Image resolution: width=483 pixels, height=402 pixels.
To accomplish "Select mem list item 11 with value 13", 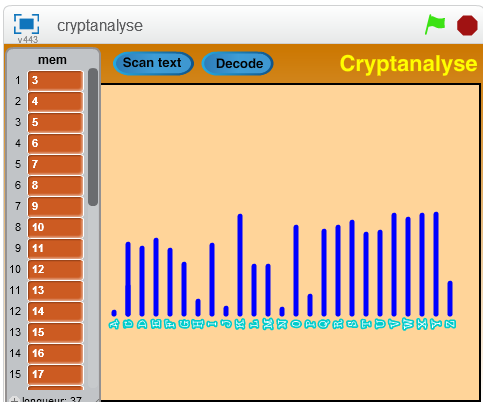I will (55, 290).
